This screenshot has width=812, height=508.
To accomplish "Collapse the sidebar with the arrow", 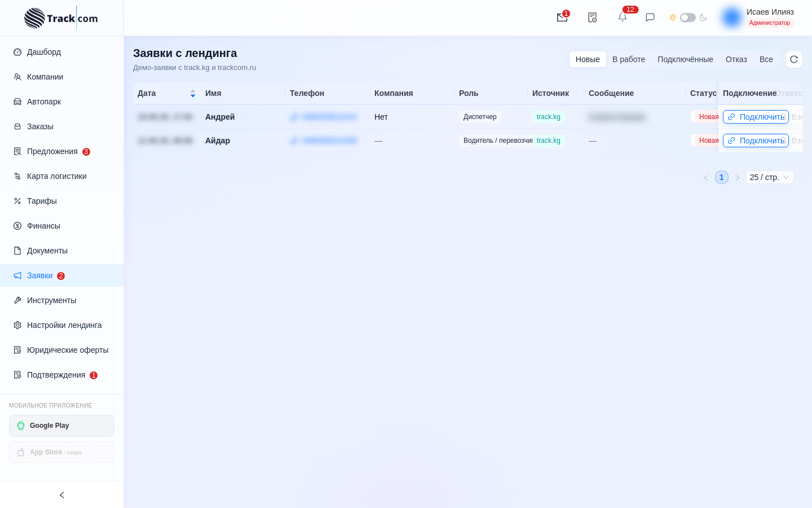I will (x=62, y=495).
